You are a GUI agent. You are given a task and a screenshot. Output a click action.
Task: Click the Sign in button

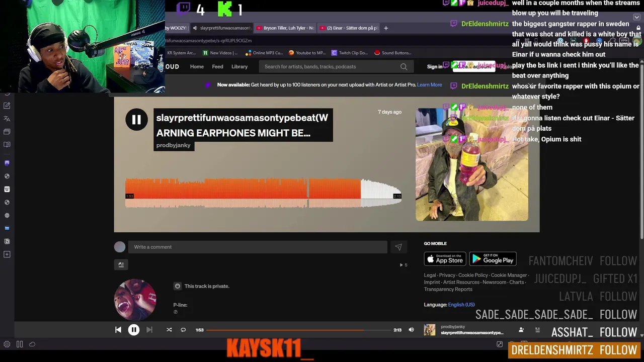[435, 66]
